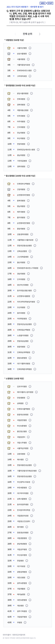
Task: Open home icon beside 연세대강남세브란스병원
Action: pos(38,150)
